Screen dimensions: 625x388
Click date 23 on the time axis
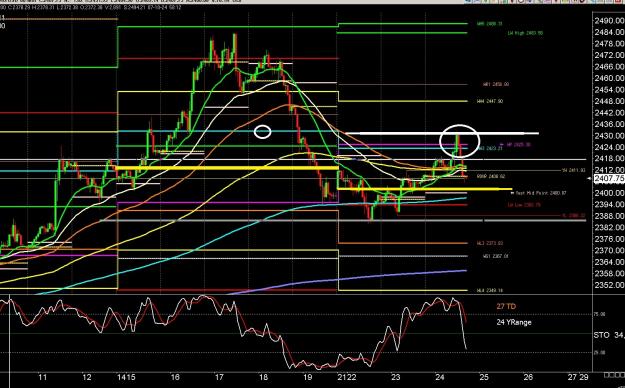[395, 377]
